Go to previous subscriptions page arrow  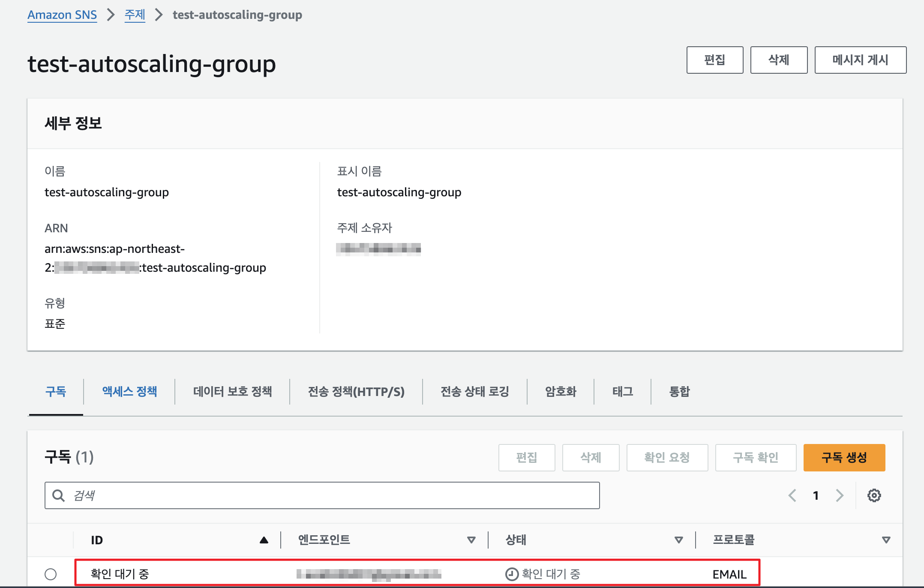pyautogui.click(x=792, y=495)
